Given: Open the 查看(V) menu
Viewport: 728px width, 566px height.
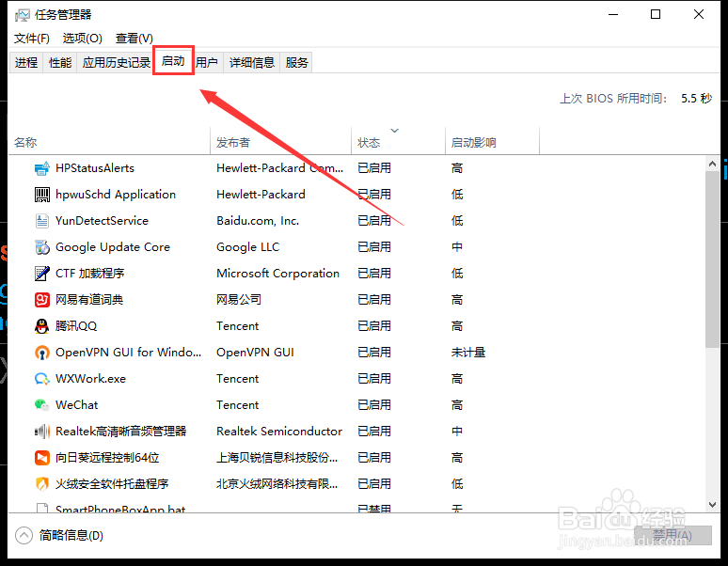Looking at the screenshot, I should point(135,38).
